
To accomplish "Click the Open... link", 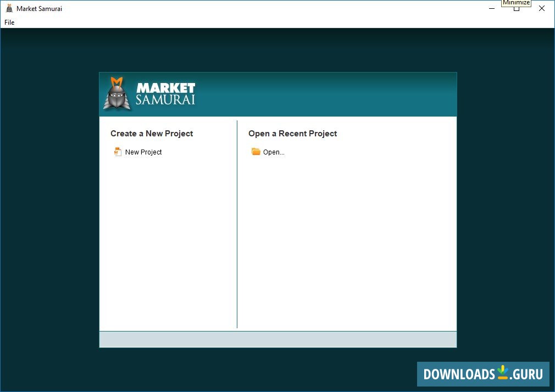I will click(x=274, y=152).
